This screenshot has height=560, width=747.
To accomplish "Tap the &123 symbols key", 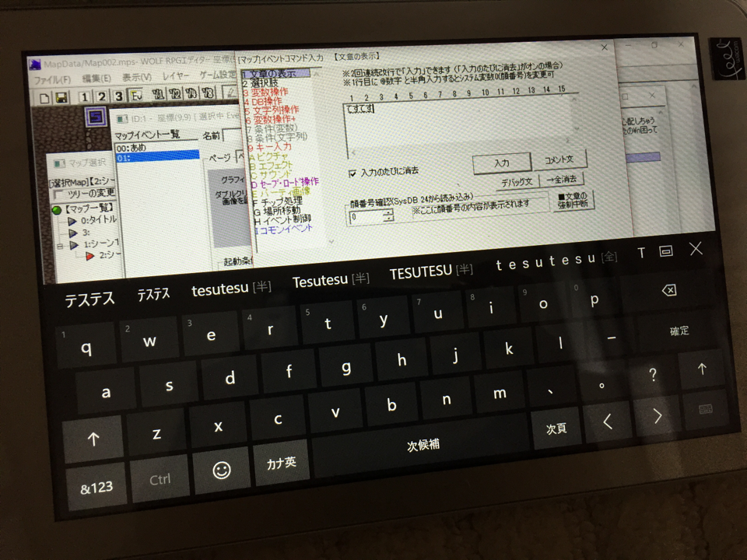I will (x=96, y=488).
